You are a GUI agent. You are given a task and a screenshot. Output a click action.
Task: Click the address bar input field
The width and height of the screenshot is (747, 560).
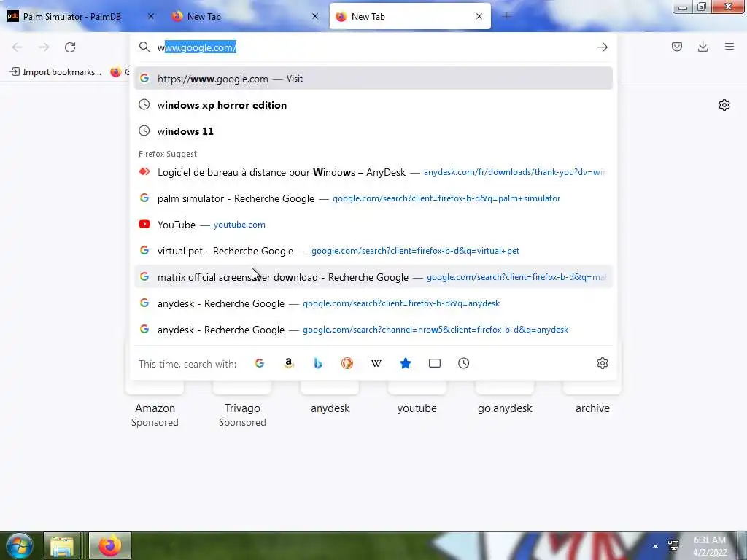tap(374, 47)
